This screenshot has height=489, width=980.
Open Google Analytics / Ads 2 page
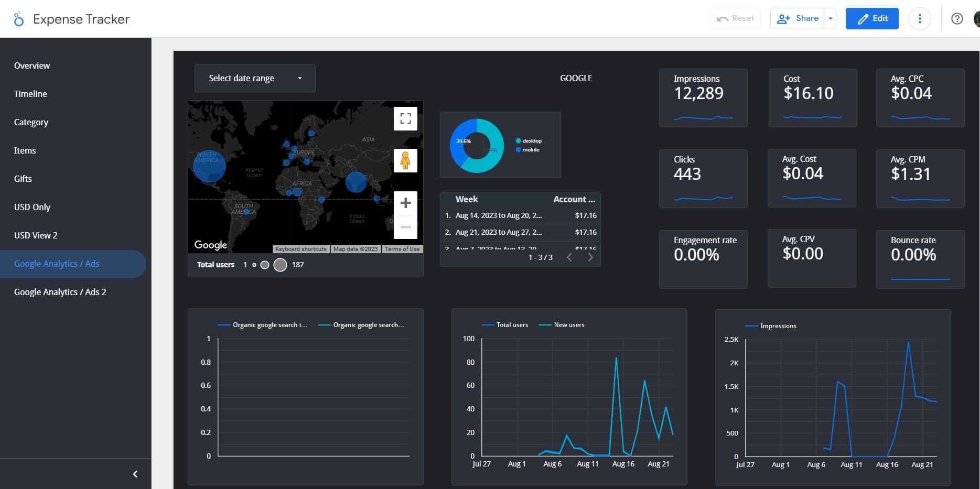point(73,292)
